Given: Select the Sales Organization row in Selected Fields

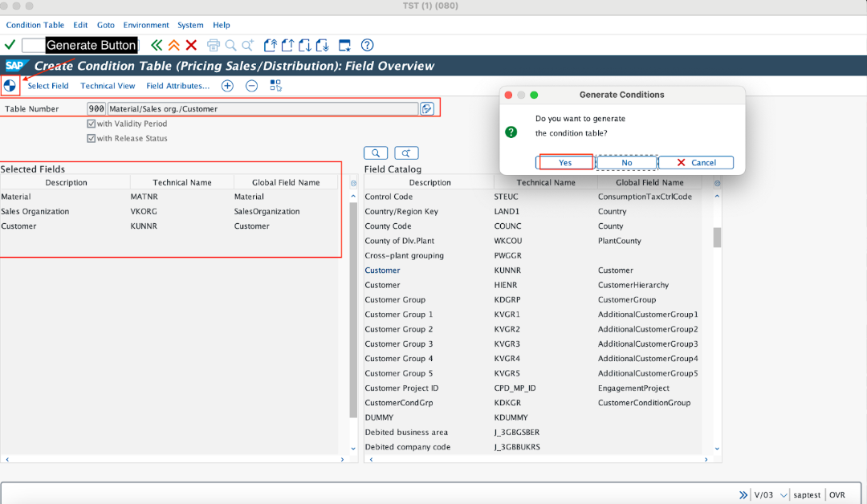Looking at the screenshot, I should coord(169,212).
